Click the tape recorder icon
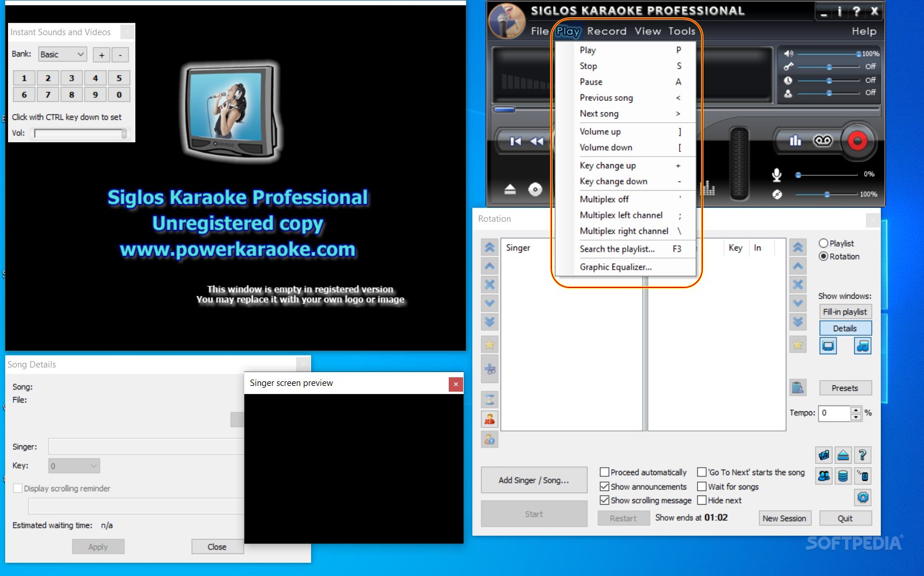Viewport: 924px width, 576px height. tap(823, 141)
